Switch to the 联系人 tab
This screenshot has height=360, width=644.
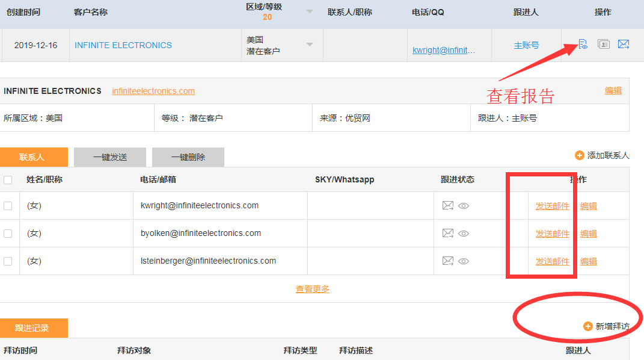click(x=34, y=157)
